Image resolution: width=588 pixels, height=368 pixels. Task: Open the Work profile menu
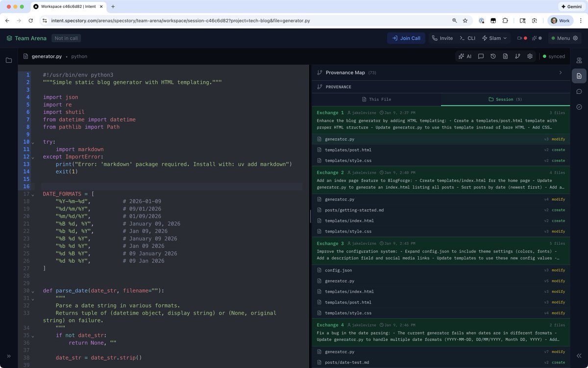[x=560, y=21]
